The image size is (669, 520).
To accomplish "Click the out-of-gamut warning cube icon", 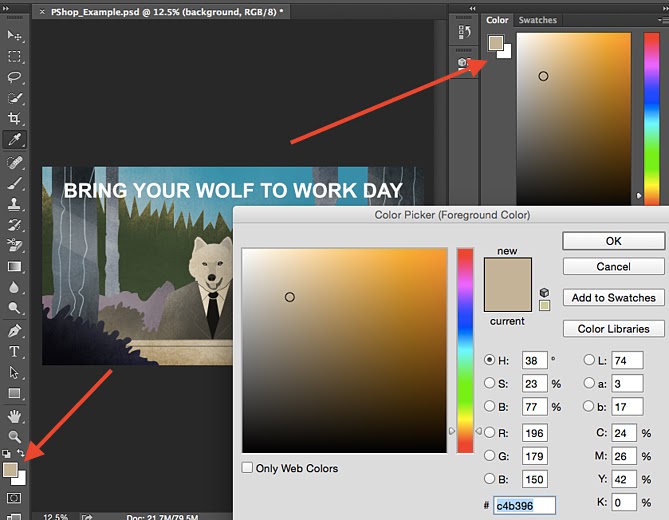I will (x=544, y=292).
